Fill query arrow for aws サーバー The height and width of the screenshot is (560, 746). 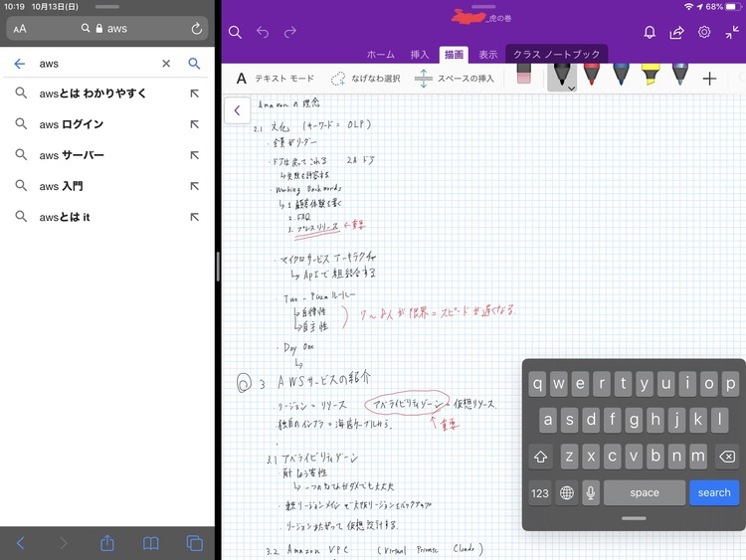(195, 155)
